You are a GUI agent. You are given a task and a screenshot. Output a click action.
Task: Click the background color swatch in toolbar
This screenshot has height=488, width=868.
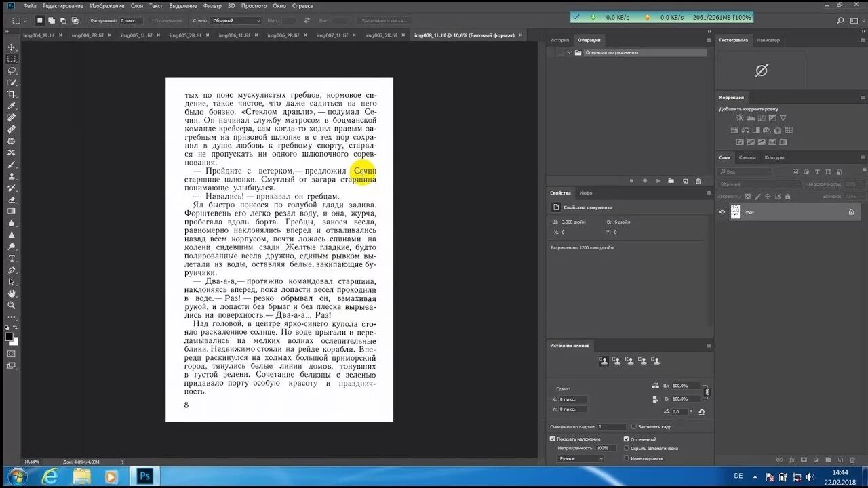click(x=14, y=342)
